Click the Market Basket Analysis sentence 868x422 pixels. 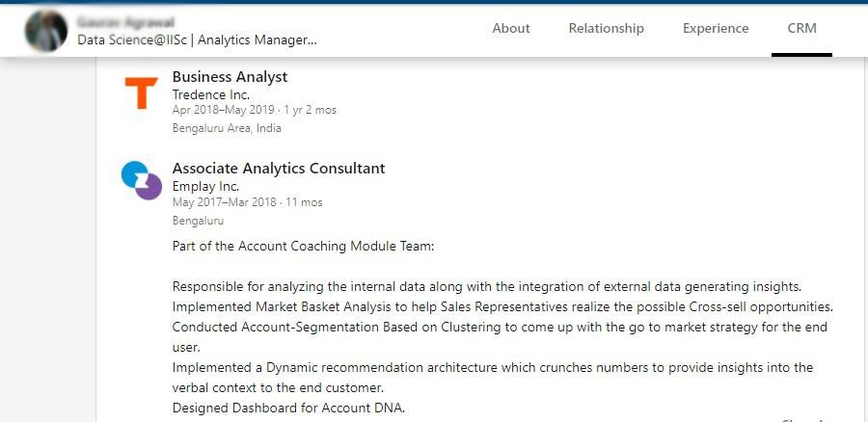point(502,306)
